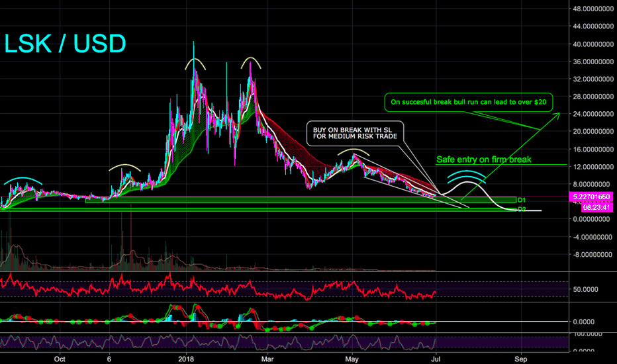Viewport: 617px width, 364px height.
Task: Click the 48.00000000 price axis label
Action: click(593, 9)
